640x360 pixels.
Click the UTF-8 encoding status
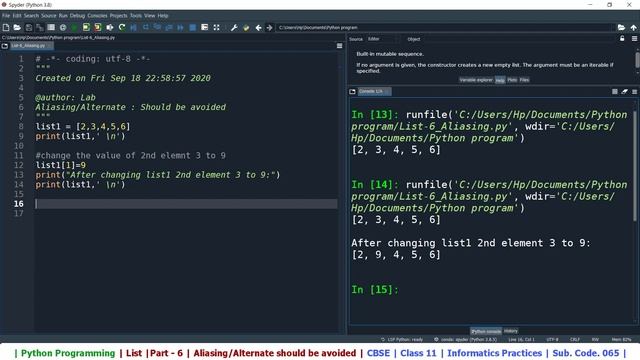tap(552, 339)
